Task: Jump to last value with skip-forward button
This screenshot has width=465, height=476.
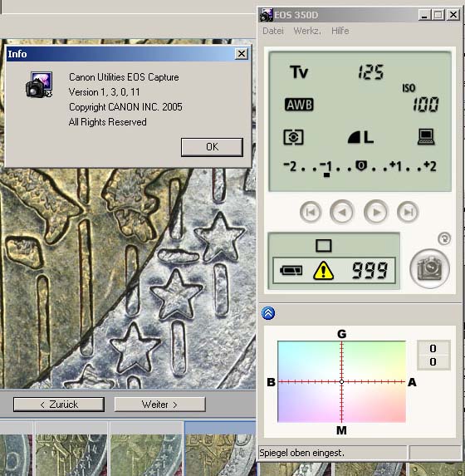Action: click(408, 212)
